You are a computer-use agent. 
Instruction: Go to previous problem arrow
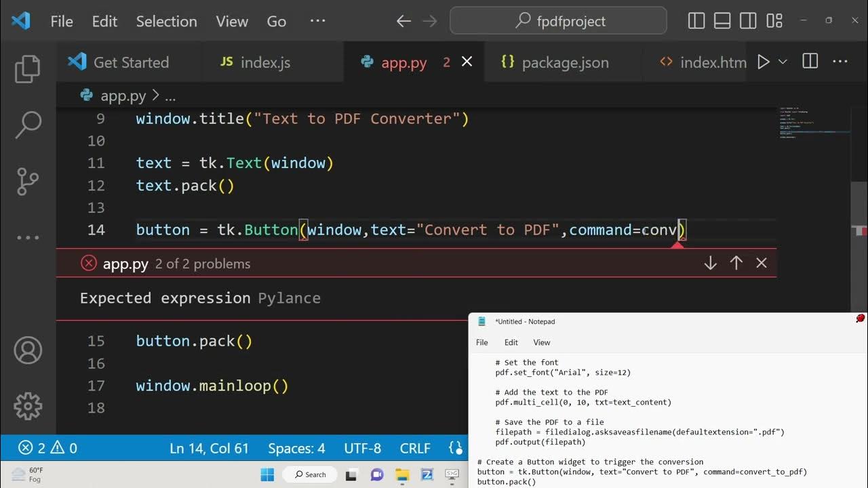pos(736,263)
